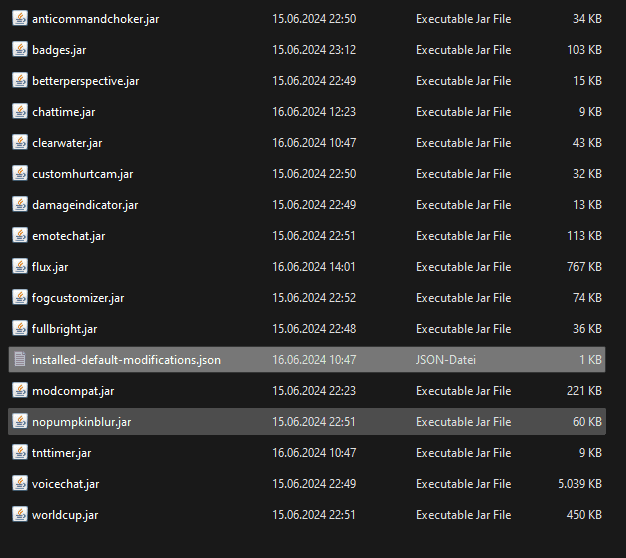Select fullbright.jar file name

(64, 329)
